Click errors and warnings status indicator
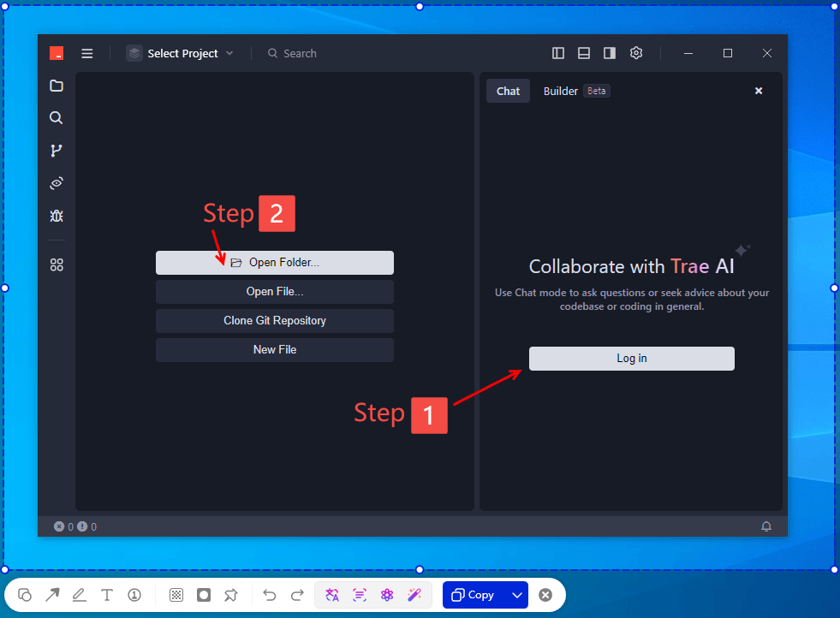Viewport: 840px width, 618px height. coord(75,526)
